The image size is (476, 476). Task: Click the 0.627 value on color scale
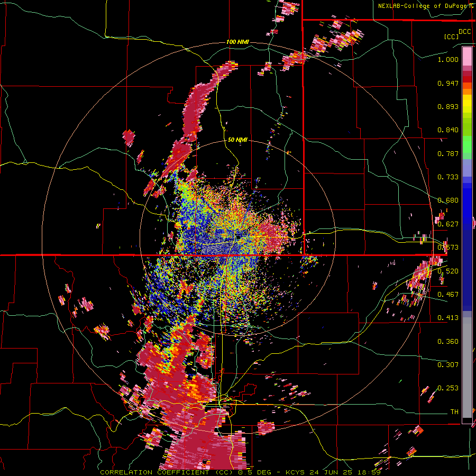click(x=448, y=224)
